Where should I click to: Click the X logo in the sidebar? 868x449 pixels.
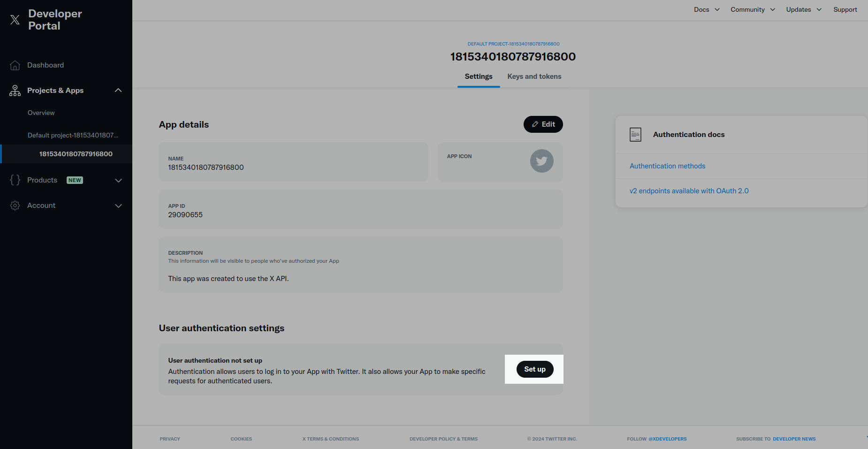coord(15,20)
